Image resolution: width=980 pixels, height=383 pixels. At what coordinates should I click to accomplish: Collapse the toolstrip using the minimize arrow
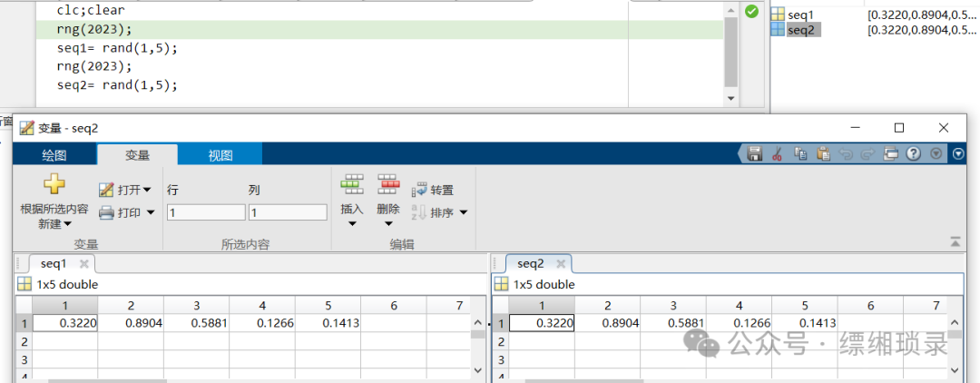pos(955,241)
